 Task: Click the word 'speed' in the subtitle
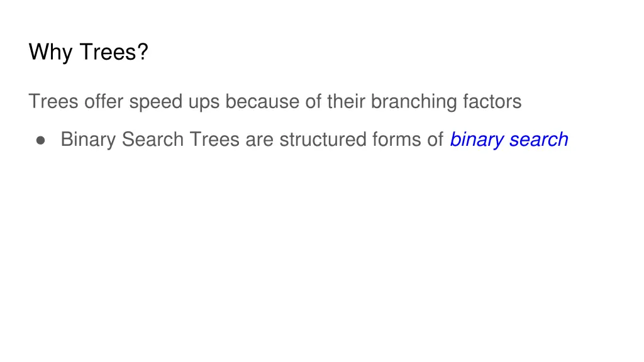(x=156, y=101)
